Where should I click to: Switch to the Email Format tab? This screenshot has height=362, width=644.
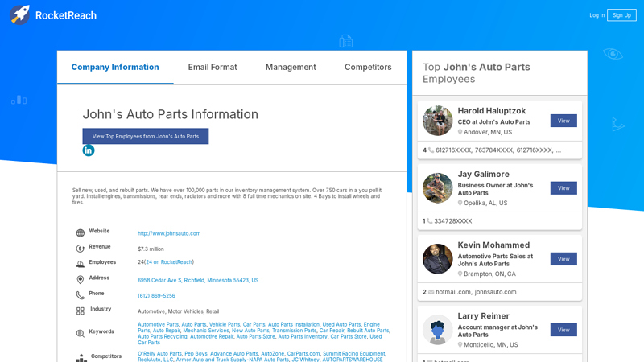213,67
